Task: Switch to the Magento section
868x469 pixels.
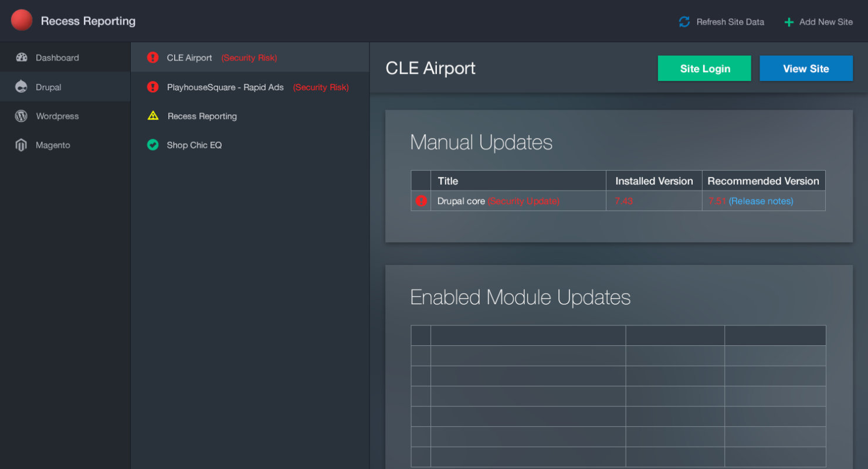Action: click(65, 145)
